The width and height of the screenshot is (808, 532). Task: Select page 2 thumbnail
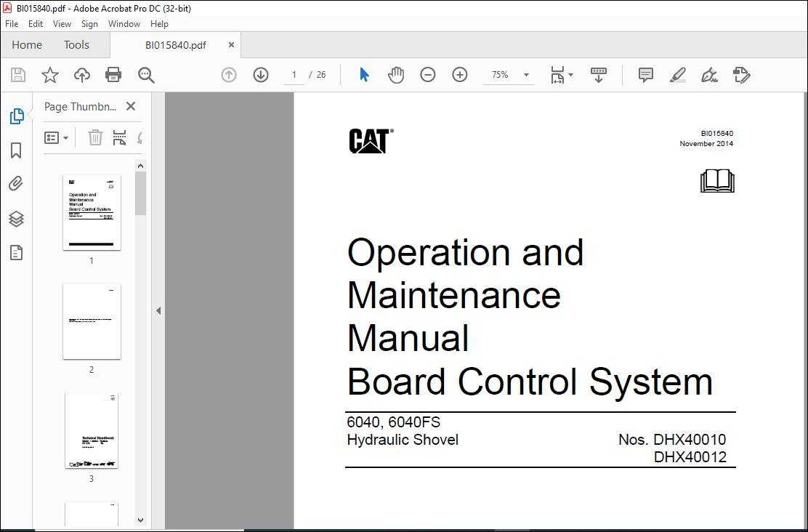[x=92, y=322]
